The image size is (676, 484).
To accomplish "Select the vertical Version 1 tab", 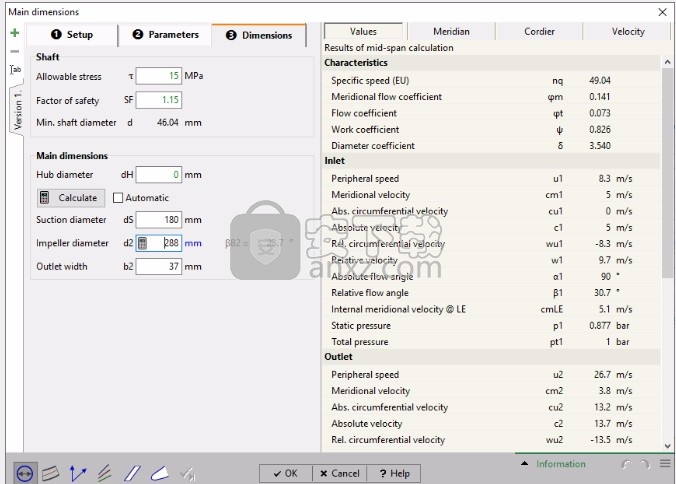I will point(17,110).
